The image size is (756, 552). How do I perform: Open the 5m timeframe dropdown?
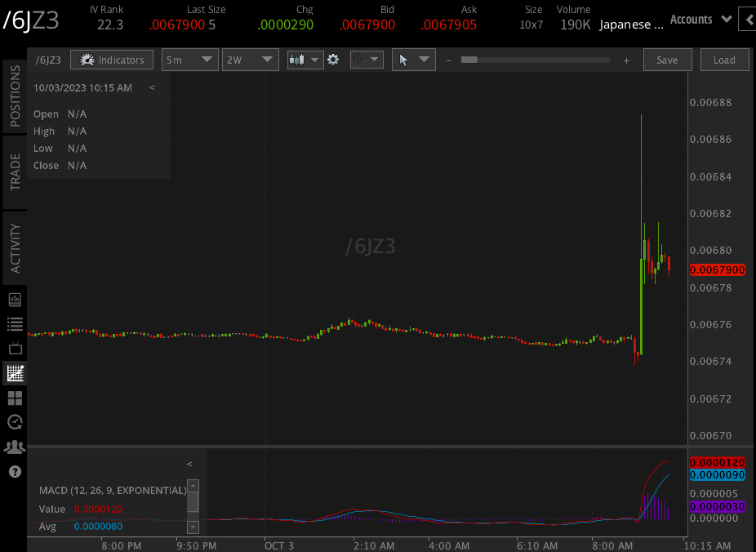point(189,59)
